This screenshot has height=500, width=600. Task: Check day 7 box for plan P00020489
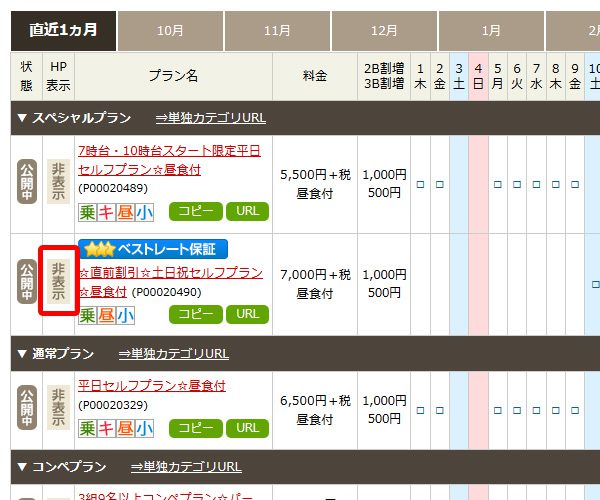pos(536,184)
